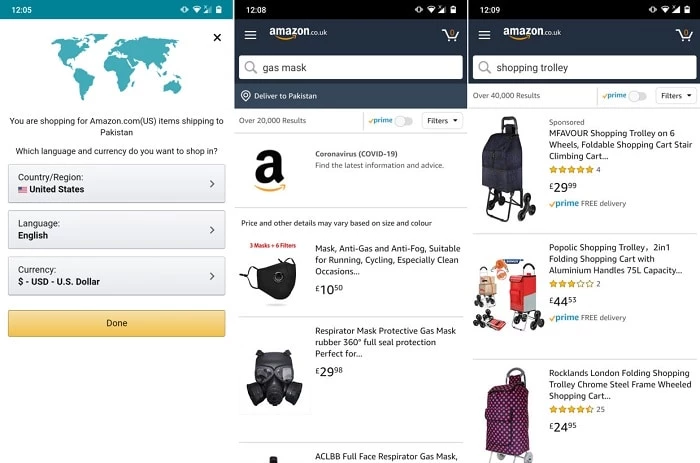
Task: Expand the Language English selector
Action: tap(117, 229)
